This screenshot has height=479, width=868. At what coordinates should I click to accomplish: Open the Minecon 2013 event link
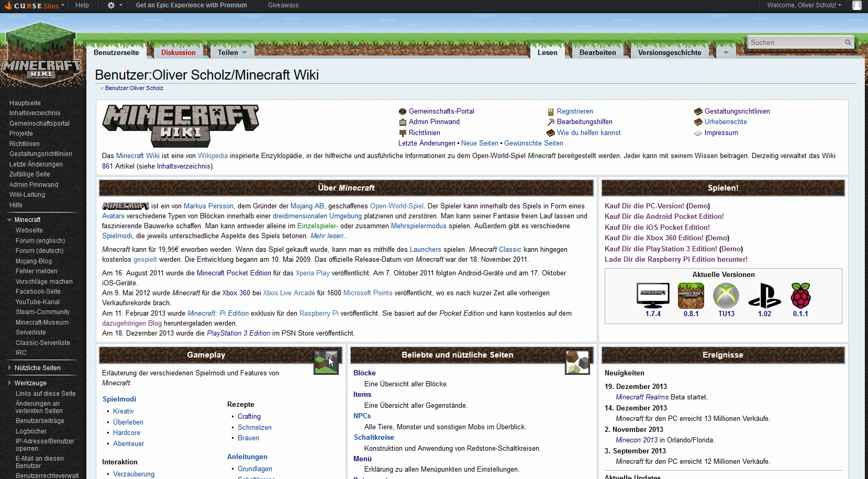tap(637, 440)
